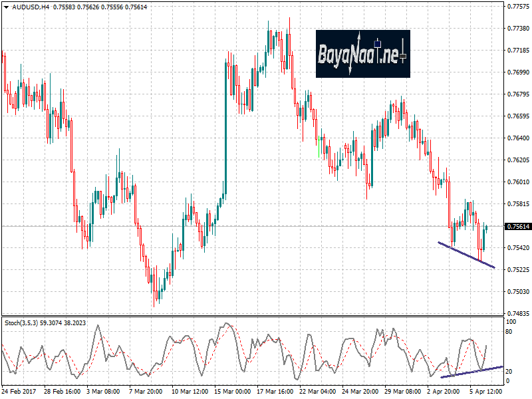532x399 pixels.
Task: Click the arrow beside the AUDUSD,H4 title
Action: point(5,7)
